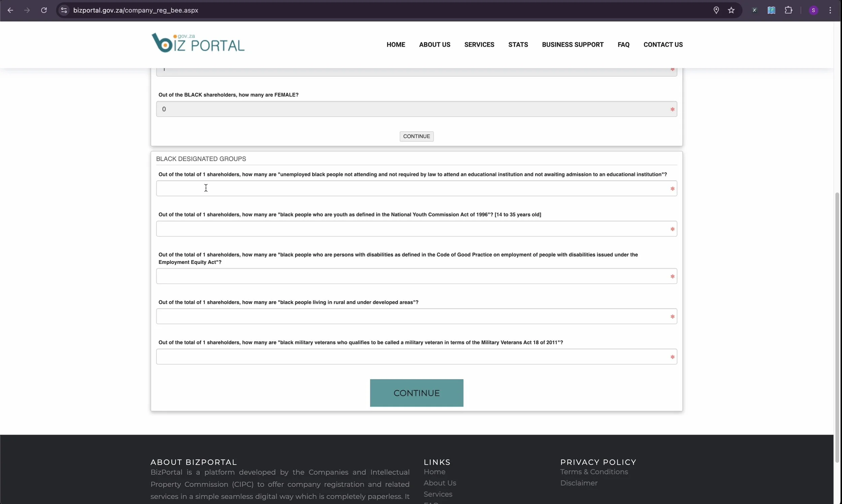Open Chrome three-dot menu

coord(830,10)
